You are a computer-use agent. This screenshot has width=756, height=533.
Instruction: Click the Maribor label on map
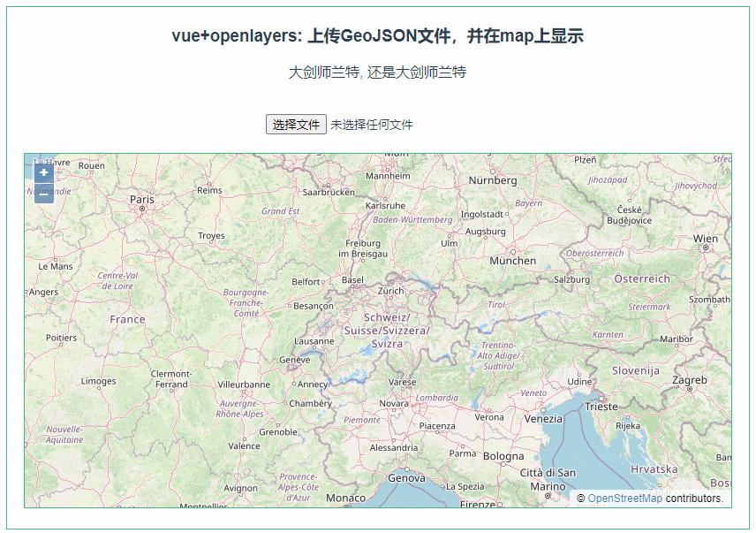click(x=677, y=339)
